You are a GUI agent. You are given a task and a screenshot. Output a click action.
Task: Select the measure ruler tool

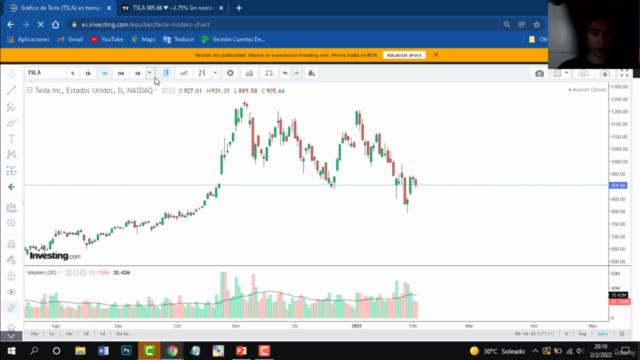[x=11, y=207]
